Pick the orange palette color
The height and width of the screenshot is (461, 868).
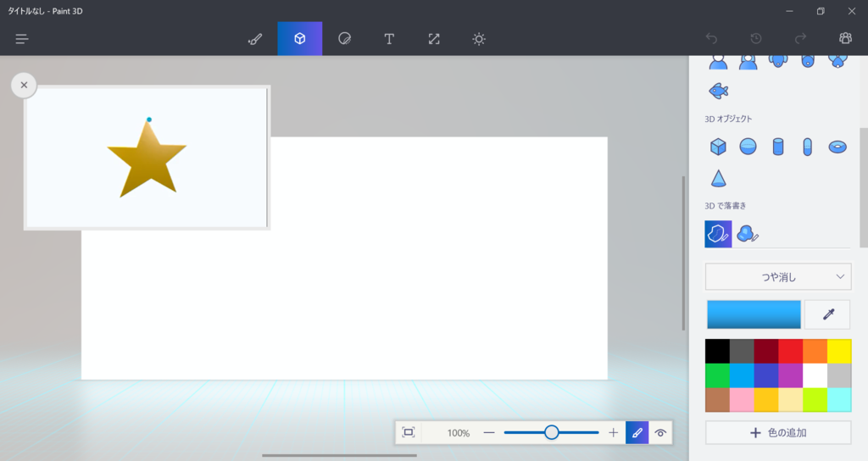point(815,352)
